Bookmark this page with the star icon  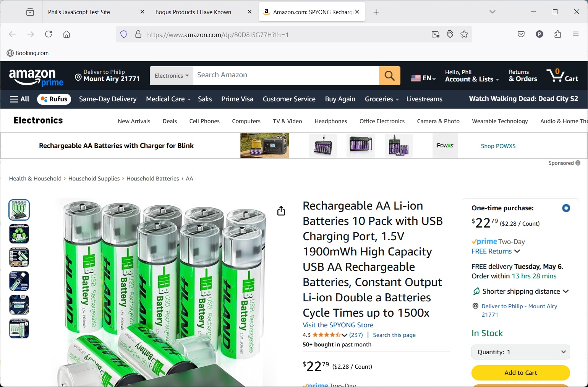[464, 34]
